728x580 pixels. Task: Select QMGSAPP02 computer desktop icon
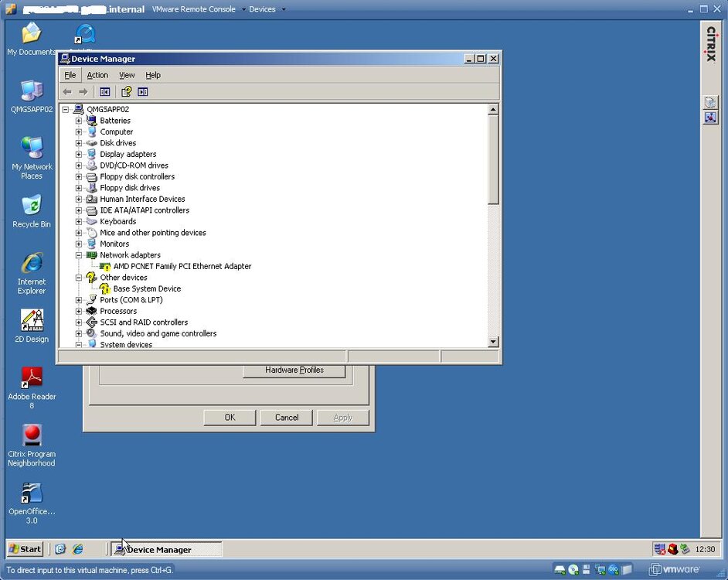click(32, 97)
